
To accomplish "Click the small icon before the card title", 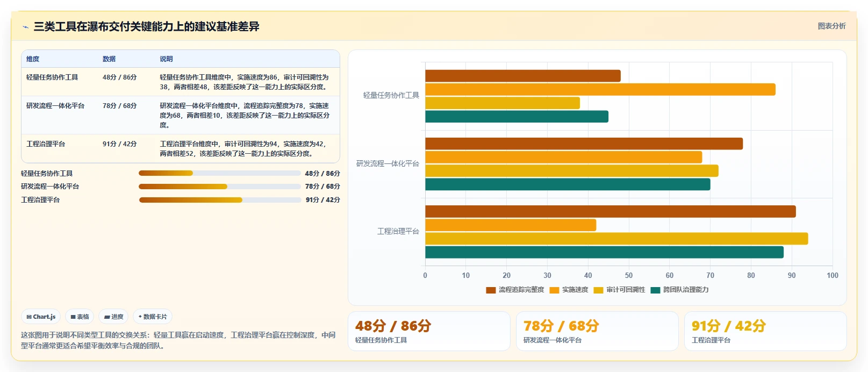I will tap(25, 27).
